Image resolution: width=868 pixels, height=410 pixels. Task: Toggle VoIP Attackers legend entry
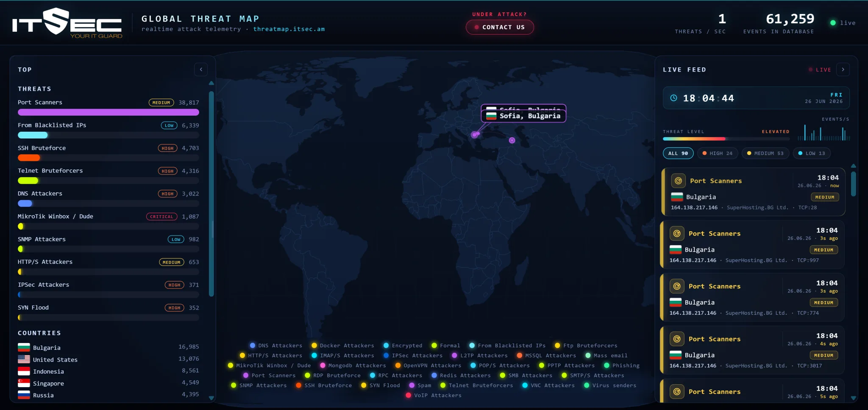(434, 395)
